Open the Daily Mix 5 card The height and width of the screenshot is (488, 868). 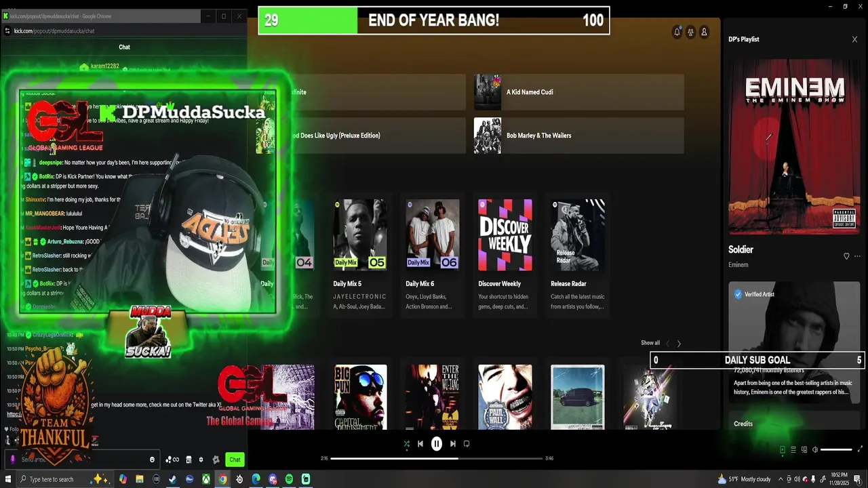click(360, 255)
